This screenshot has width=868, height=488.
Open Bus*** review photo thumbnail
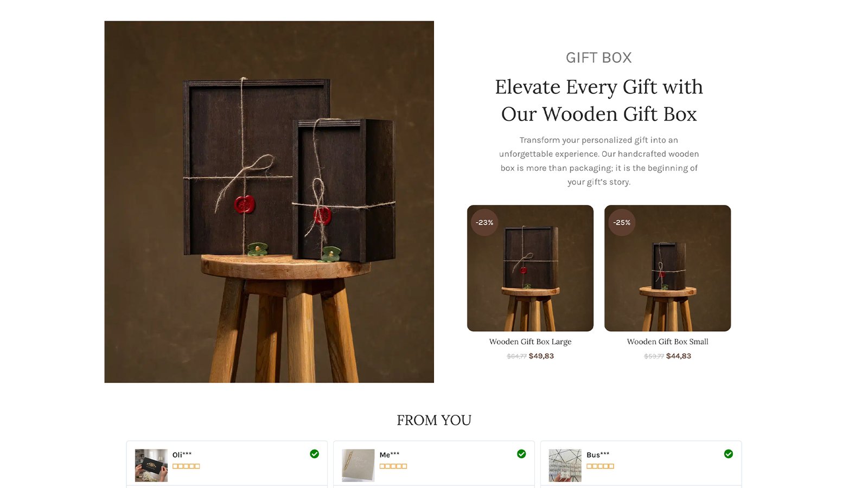(x=565, y=465)
